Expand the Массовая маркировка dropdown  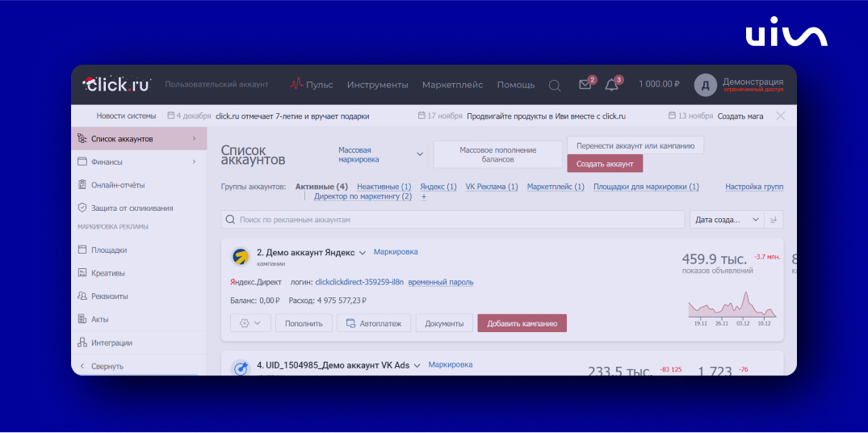point(420,154)
